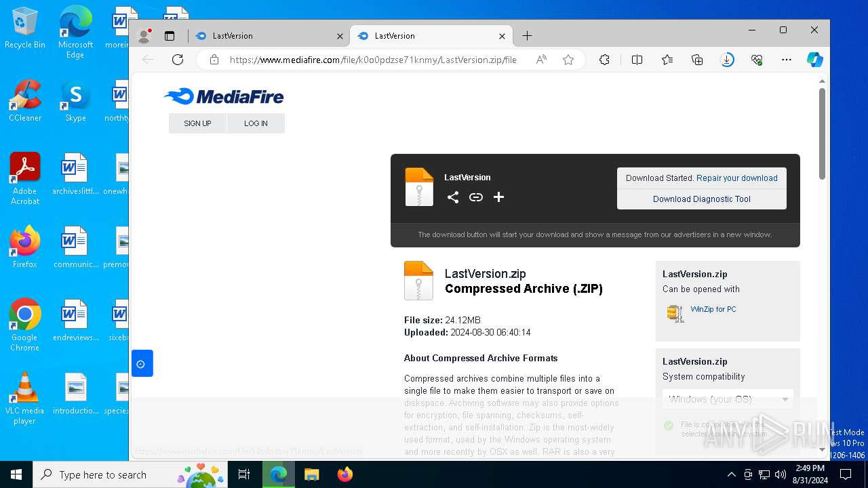The image size is (868, 488).
Task: Open System compatibility OS dropdown
Action: coord(728,399)
